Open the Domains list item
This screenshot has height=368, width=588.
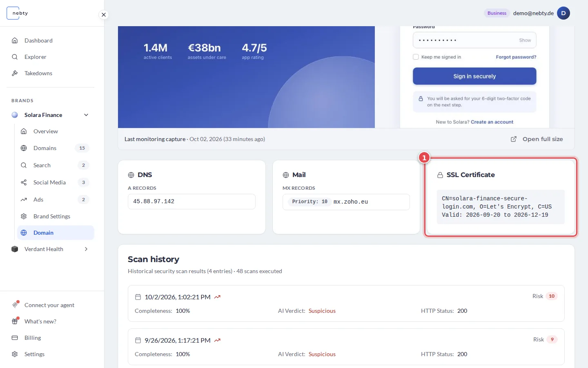56,148
